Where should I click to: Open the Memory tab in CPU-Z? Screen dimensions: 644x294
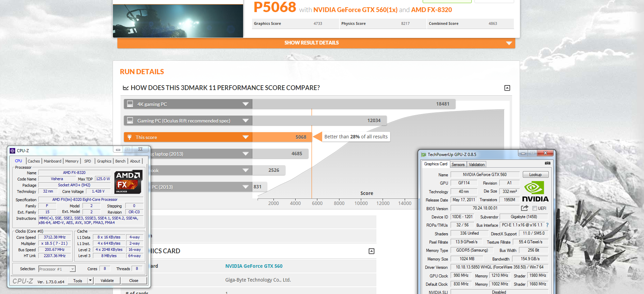(72, 161)
